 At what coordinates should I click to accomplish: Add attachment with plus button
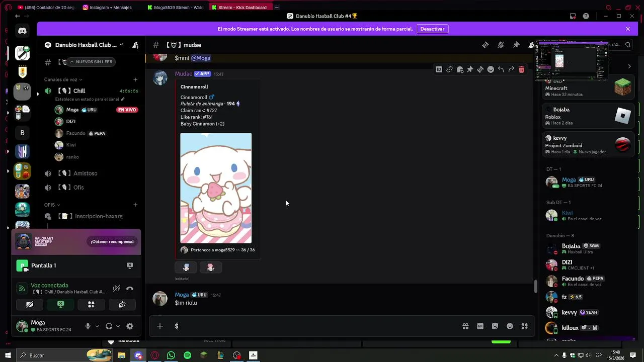click(159, 326)
